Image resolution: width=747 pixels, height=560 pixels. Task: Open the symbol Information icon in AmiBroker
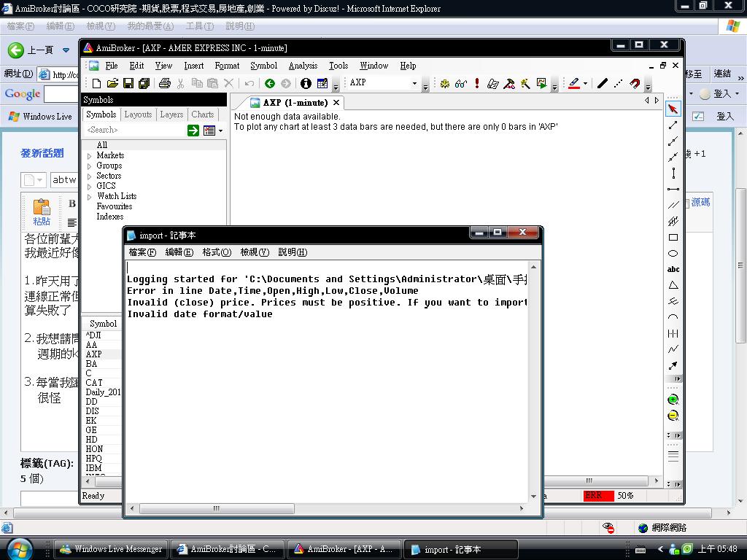click(x=306, y=83)
